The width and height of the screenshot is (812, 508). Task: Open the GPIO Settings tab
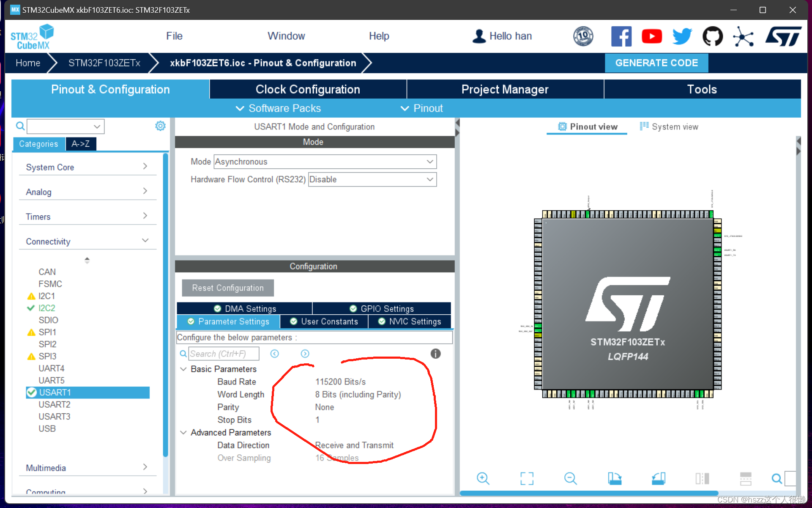382,308
